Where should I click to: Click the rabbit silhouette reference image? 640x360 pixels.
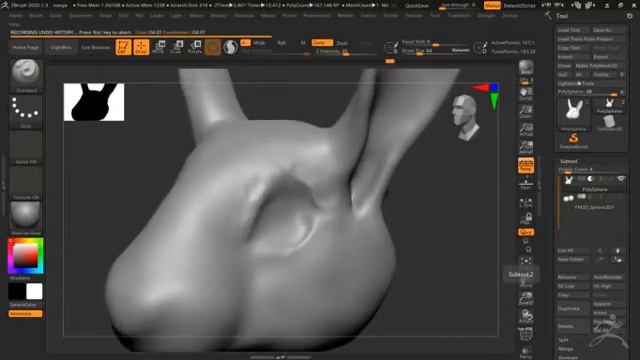point(94,102)
